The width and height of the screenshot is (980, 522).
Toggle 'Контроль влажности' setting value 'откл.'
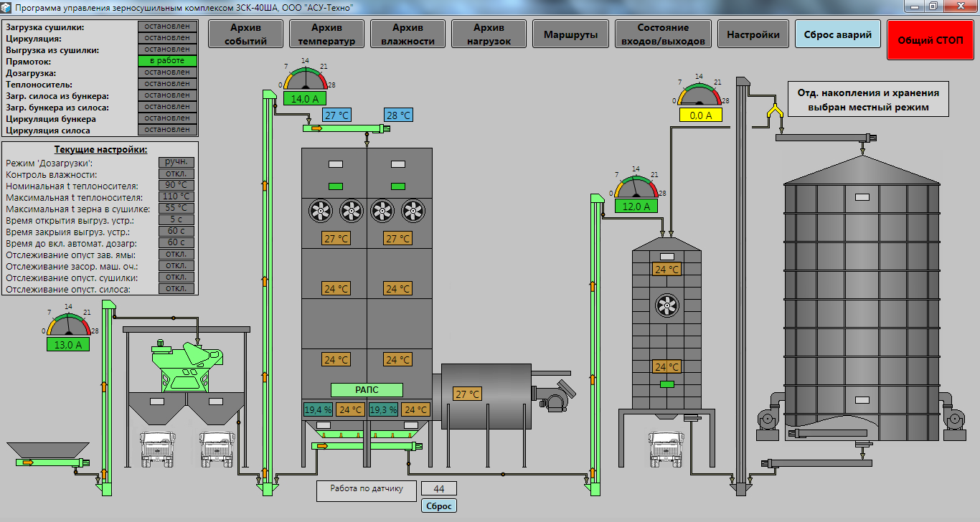(176, 174)
